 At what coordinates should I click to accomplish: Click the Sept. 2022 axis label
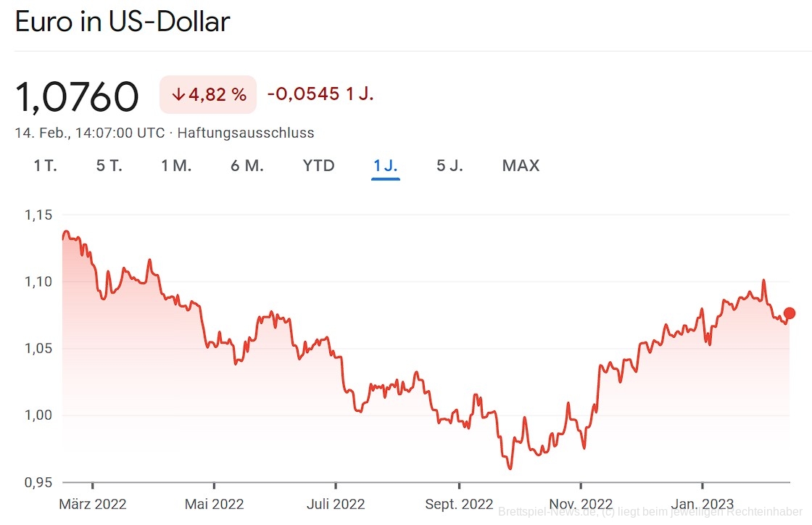(458, 503)
